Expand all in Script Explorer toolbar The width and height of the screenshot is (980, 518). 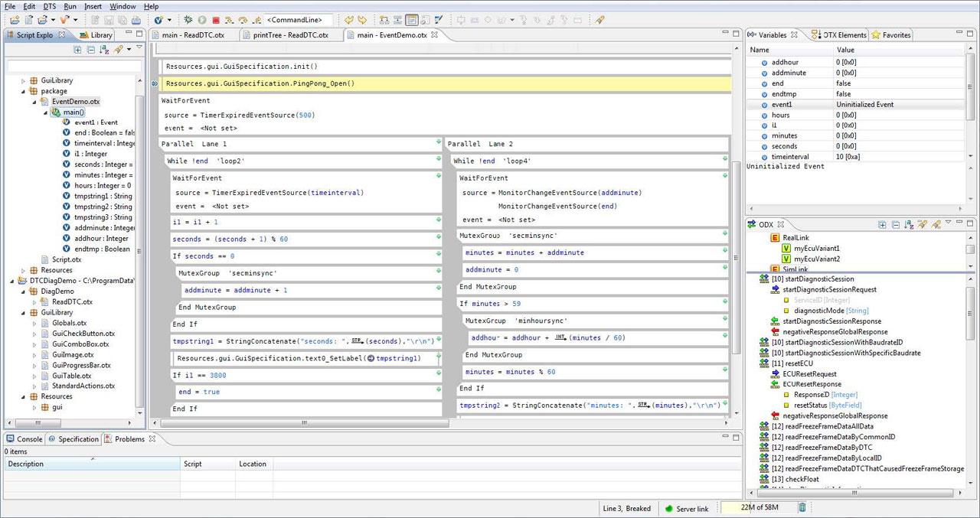click(x=77, y=49)
